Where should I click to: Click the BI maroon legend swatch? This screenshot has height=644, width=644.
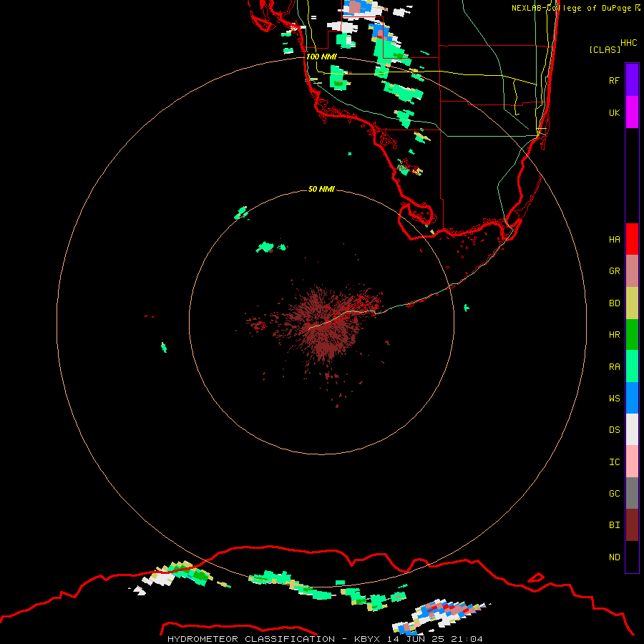(x=632, y=525)
